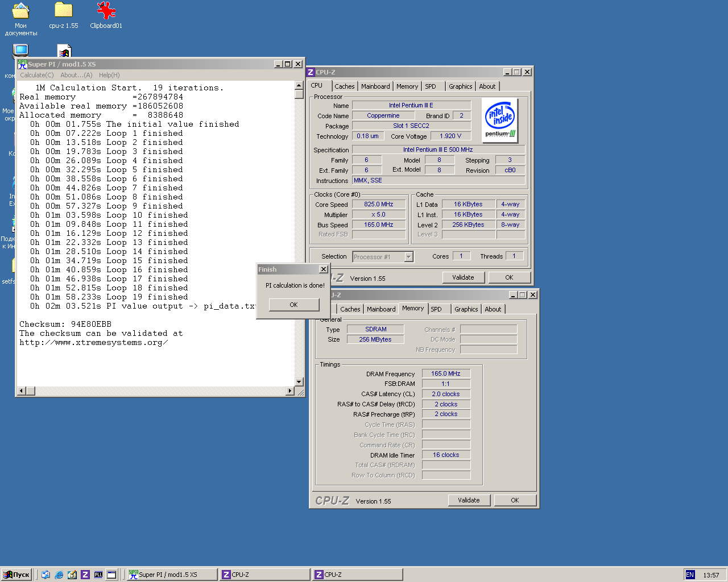Click the window-shaped quick launch icon
Screen dimensions: 728x582
[x=111, y=575]
